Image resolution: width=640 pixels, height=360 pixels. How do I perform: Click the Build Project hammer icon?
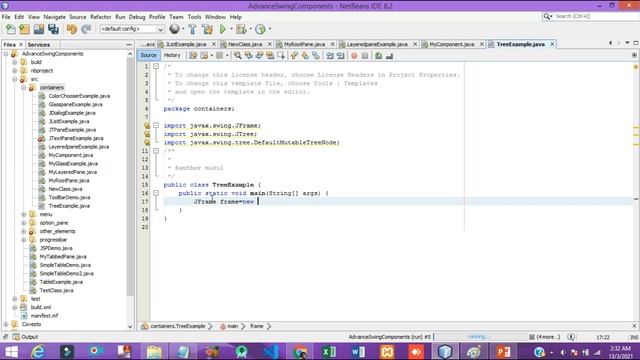point(192,29)
